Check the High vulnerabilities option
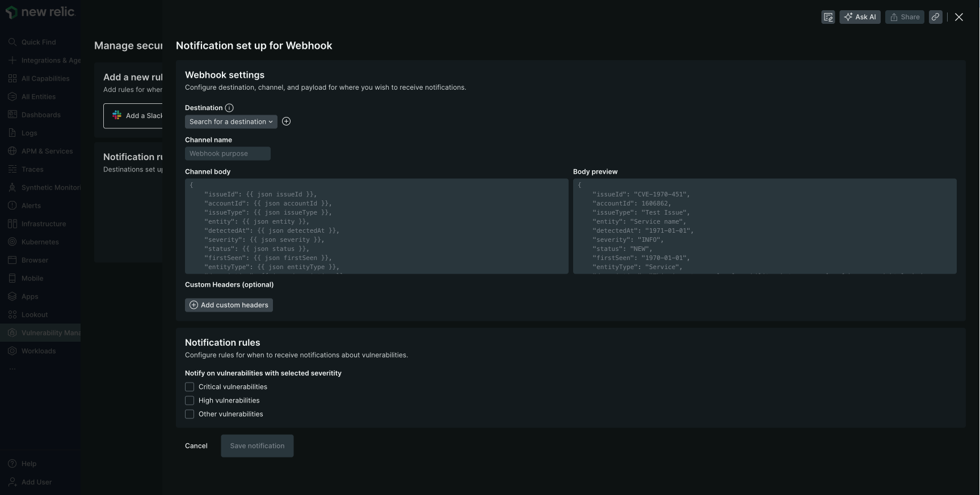This screenshot has width=980, height=495. pyautogui.click(x=190, y=401)
